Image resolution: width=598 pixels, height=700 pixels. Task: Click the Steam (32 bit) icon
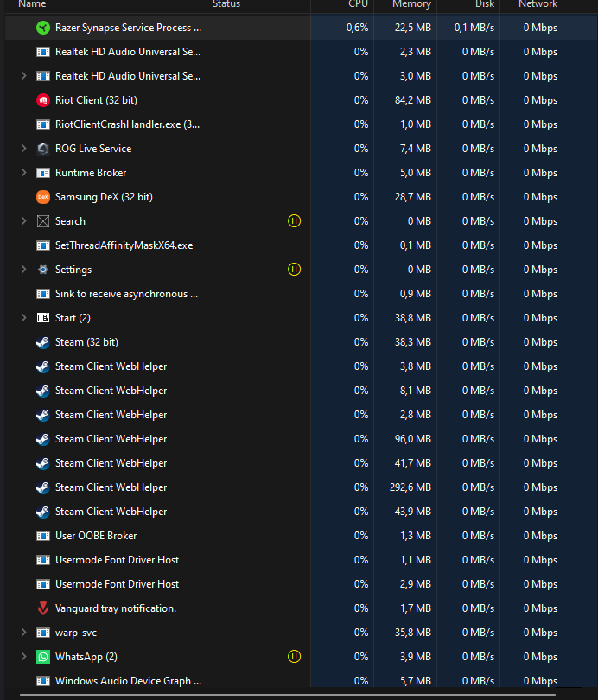[x=43, y=342]
